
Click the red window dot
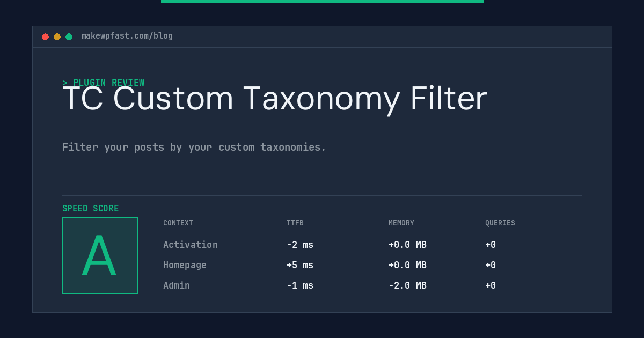(x=45, y=36)
